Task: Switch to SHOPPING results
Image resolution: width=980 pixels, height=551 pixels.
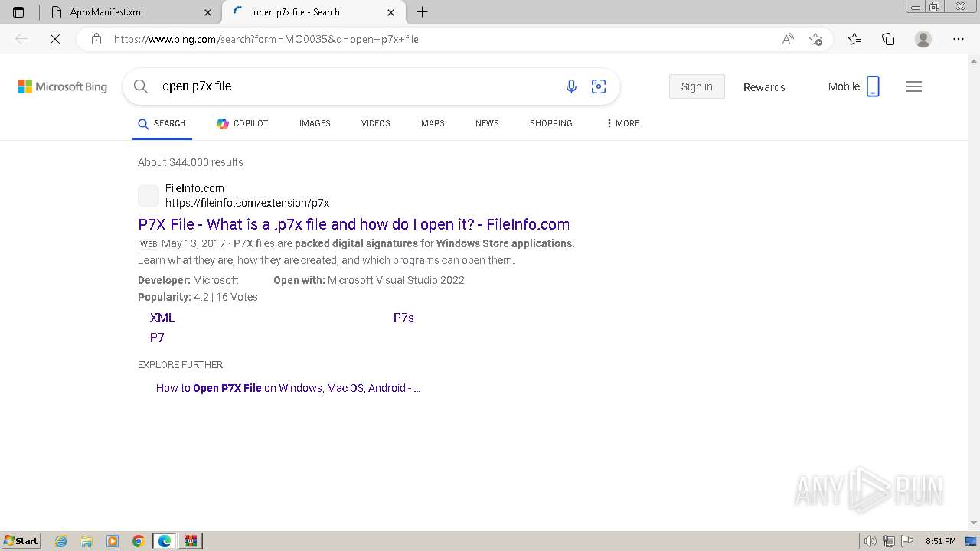Action: [x=551, y=123]
